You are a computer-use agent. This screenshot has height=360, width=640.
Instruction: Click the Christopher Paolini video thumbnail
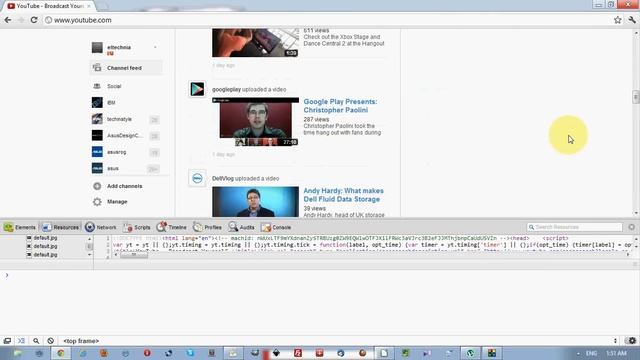pyautogui.click(x=256, y=122)
